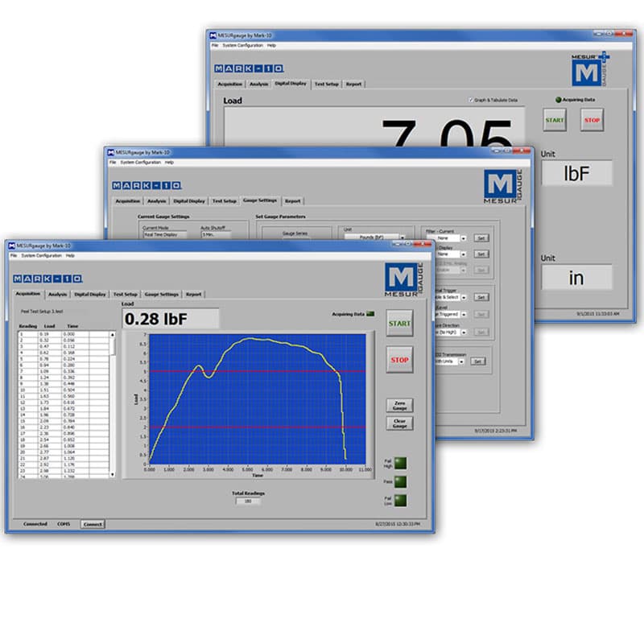Open System Configuration menu in the front window
The image size is (644, 644).
click(42, 255)
